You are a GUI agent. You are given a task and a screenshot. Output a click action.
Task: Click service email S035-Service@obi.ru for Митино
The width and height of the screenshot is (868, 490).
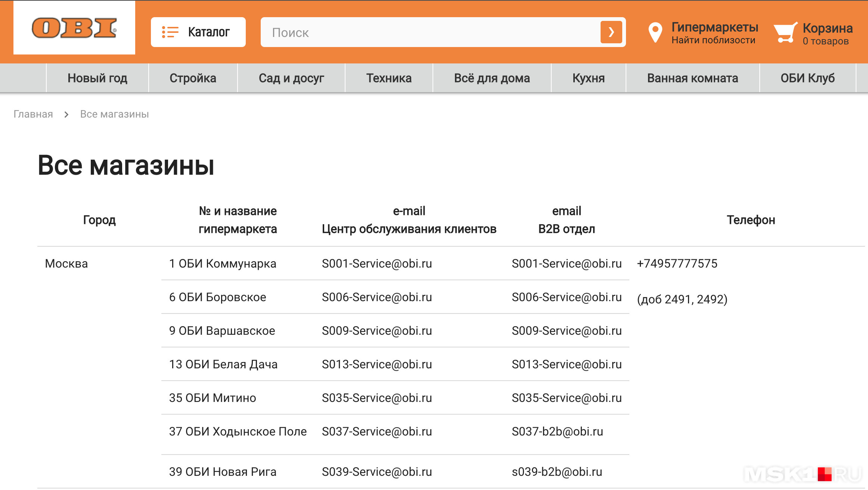377,398
